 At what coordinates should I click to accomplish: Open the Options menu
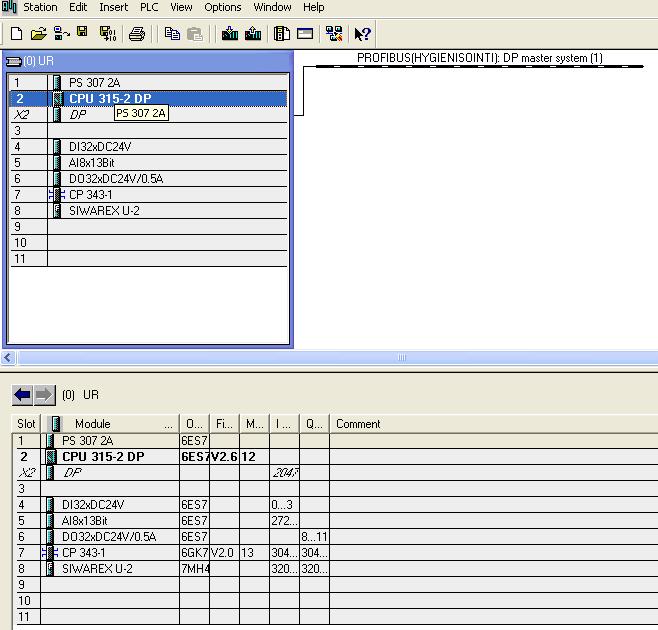223,7
